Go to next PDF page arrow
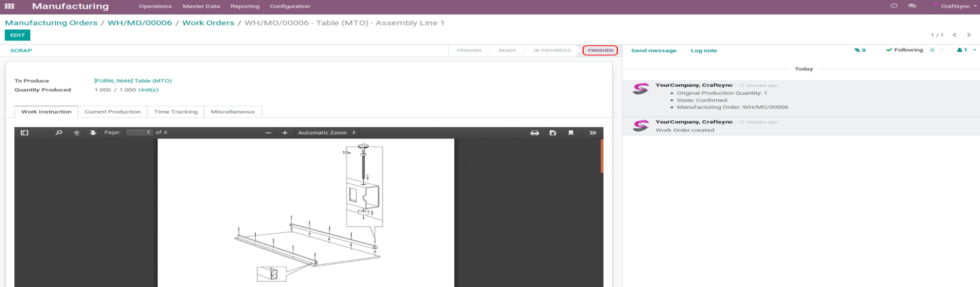 pos(93,133)
